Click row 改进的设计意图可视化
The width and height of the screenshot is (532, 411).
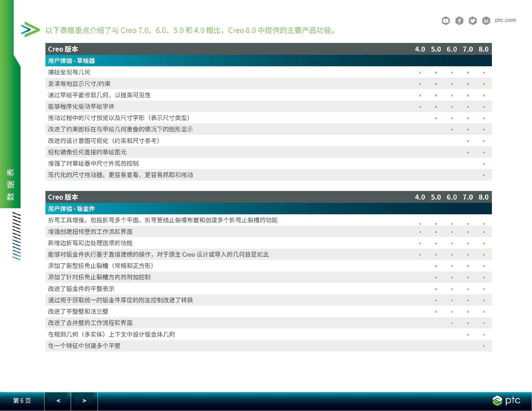point(268,141)
